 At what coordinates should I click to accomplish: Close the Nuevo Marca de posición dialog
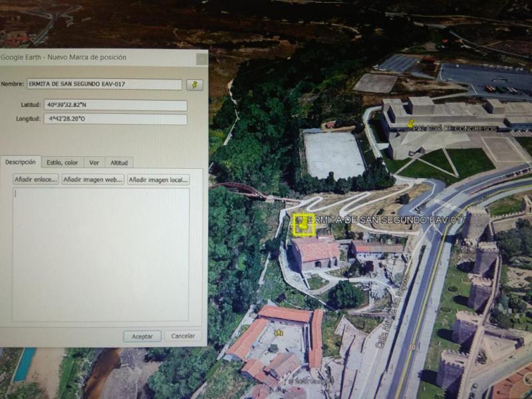click(201, 59)
